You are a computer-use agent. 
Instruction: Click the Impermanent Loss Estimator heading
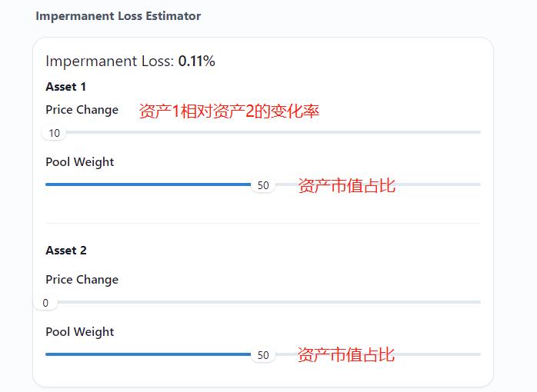tap(118, 16)
